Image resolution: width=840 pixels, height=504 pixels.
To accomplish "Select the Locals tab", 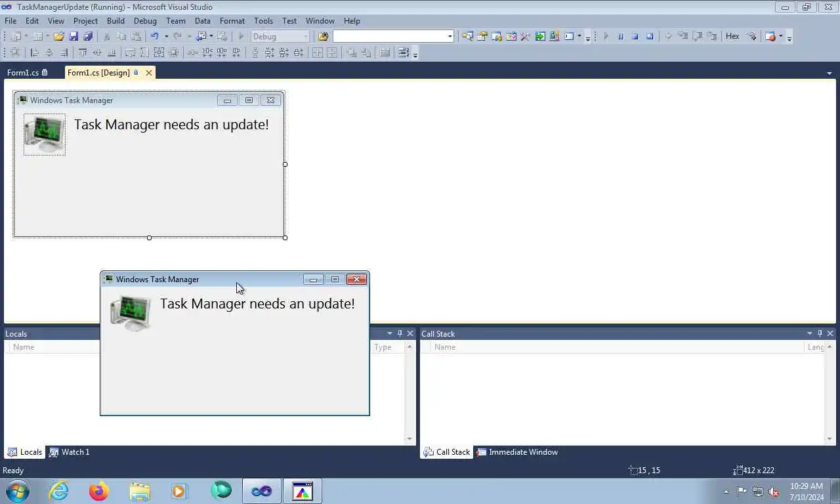I will [24, 452].
